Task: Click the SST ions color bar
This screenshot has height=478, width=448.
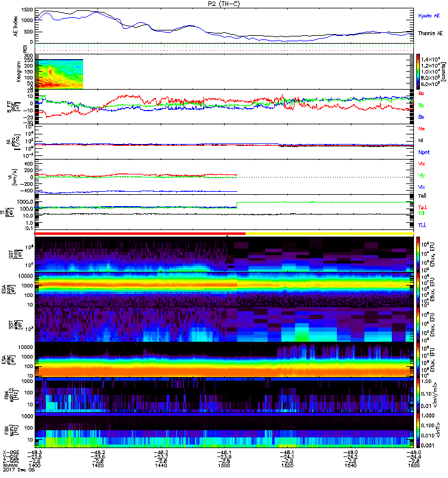Action: point(418,254)
